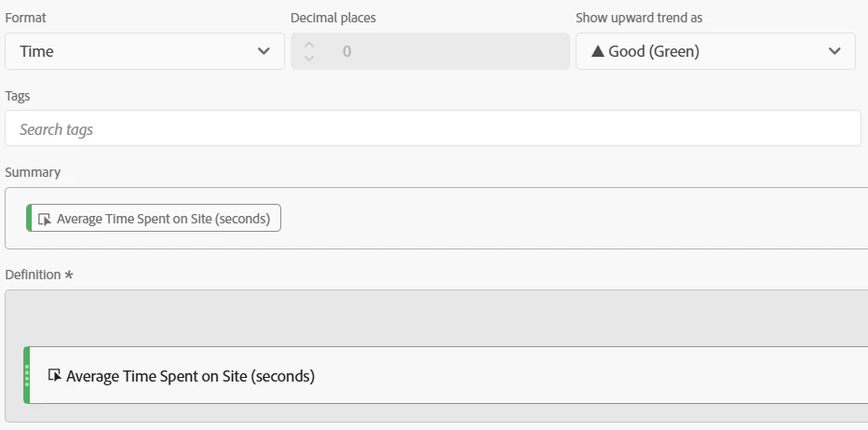Click the metric icon in the Definition row

point(54,375)
